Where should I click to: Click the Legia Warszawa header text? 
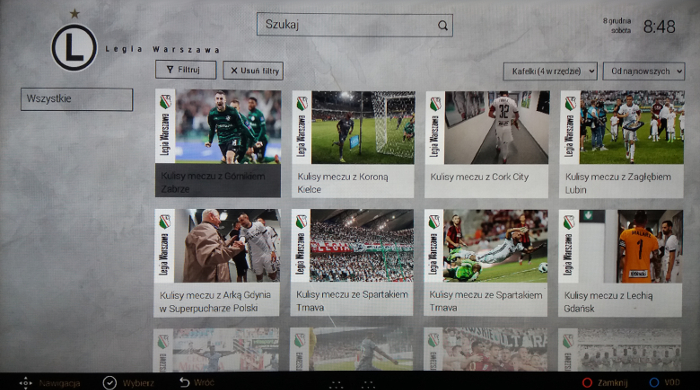coord(162,49)
